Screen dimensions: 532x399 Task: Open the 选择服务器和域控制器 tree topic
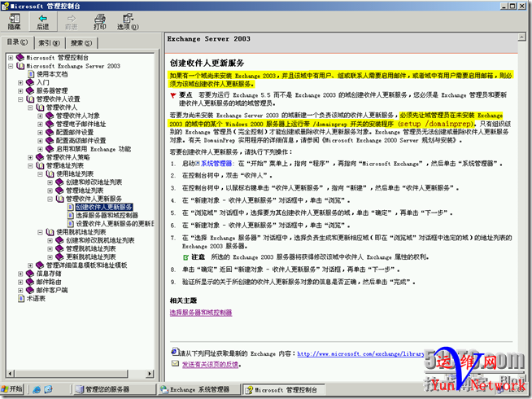[x=107, y=215]
